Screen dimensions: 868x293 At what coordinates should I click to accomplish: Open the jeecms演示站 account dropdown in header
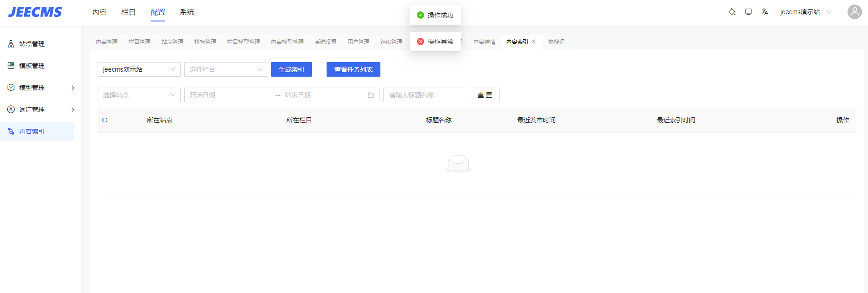point(806,12)
